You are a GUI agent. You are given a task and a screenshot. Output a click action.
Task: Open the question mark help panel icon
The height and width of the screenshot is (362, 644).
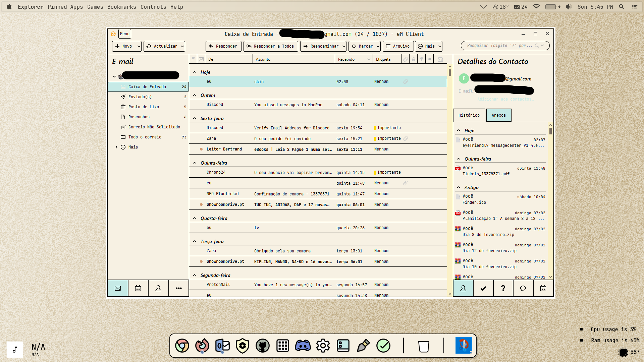coord(503,288)
